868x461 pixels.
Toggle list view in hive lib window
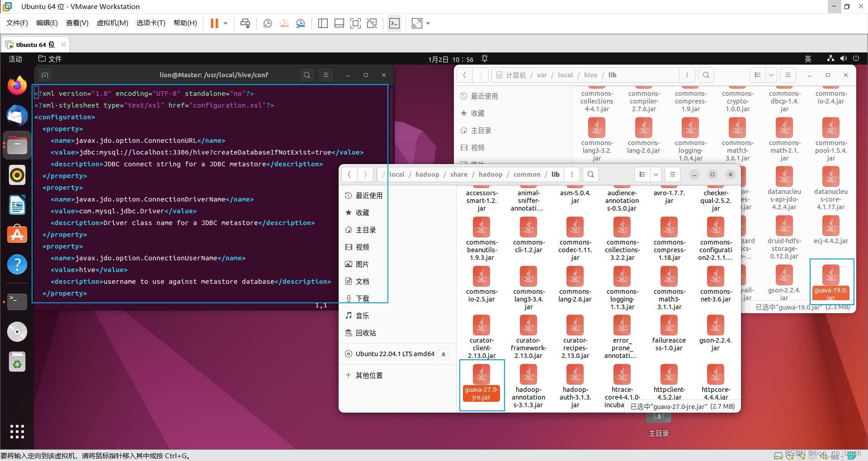758,75
